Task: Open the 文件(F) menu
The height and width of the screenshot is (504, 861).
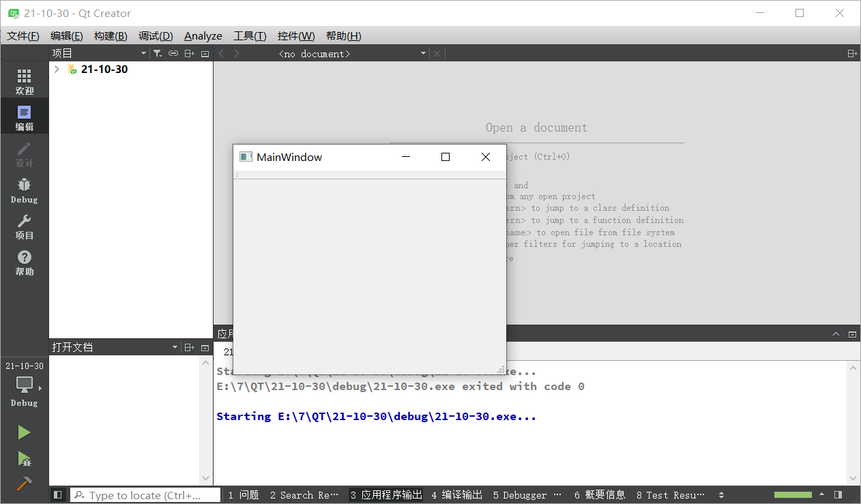Action: [23, 36]
